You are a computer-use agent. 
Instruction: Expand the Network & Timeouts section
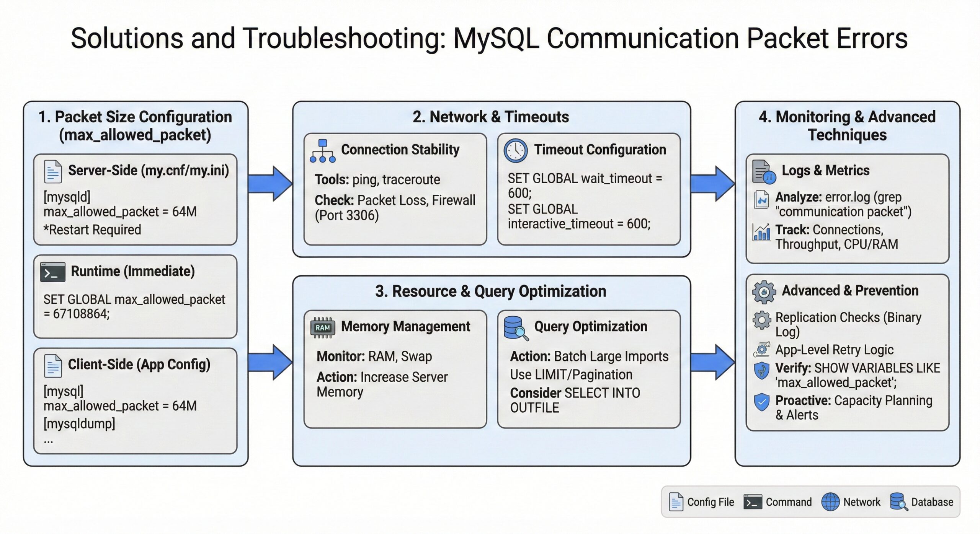click(491, 117)
